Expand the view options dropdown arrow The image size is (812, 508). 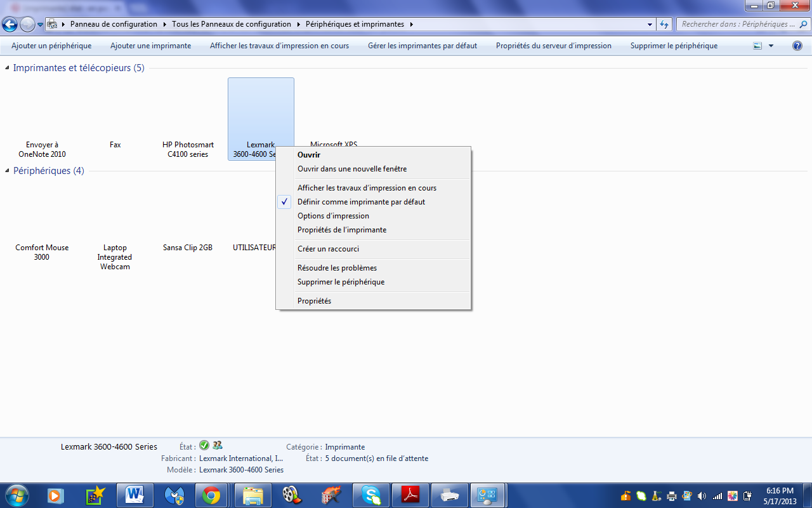pos(771,46)
